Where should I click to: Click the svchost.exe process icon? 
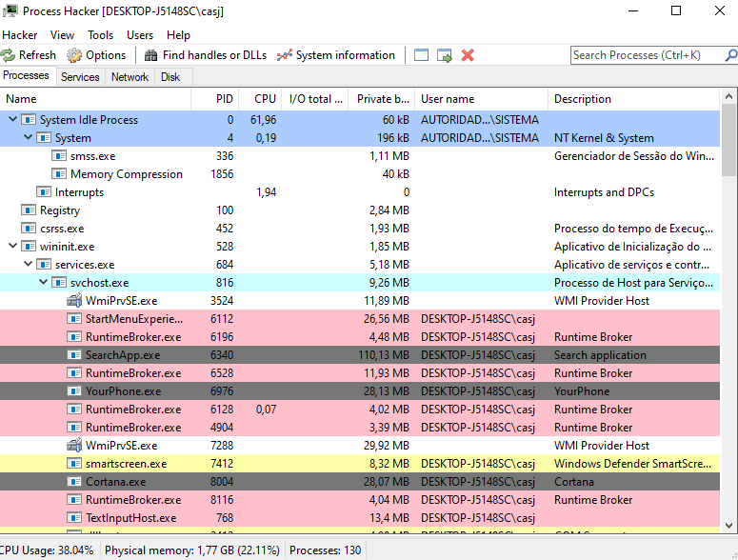[59, 282]
